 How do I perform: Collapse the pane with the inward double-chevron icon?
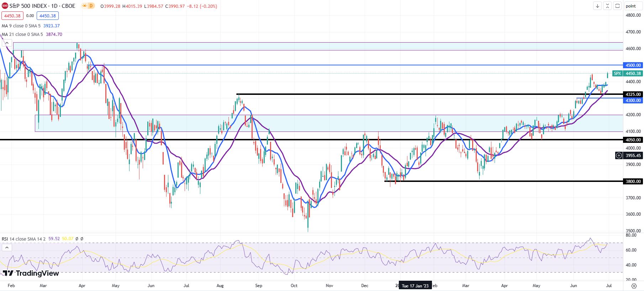click(607, 6)
